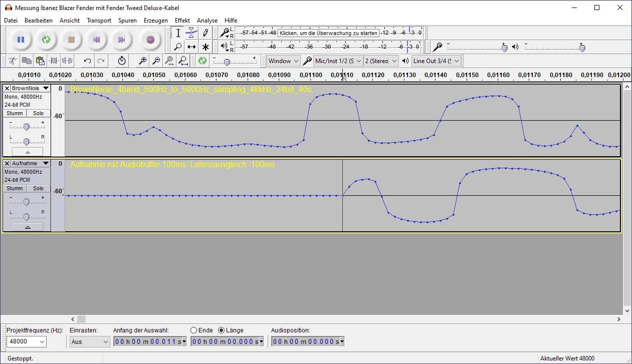Click the Undo arrow icon
This screenshot has height=364, width=632.
(x=87, y=61)
